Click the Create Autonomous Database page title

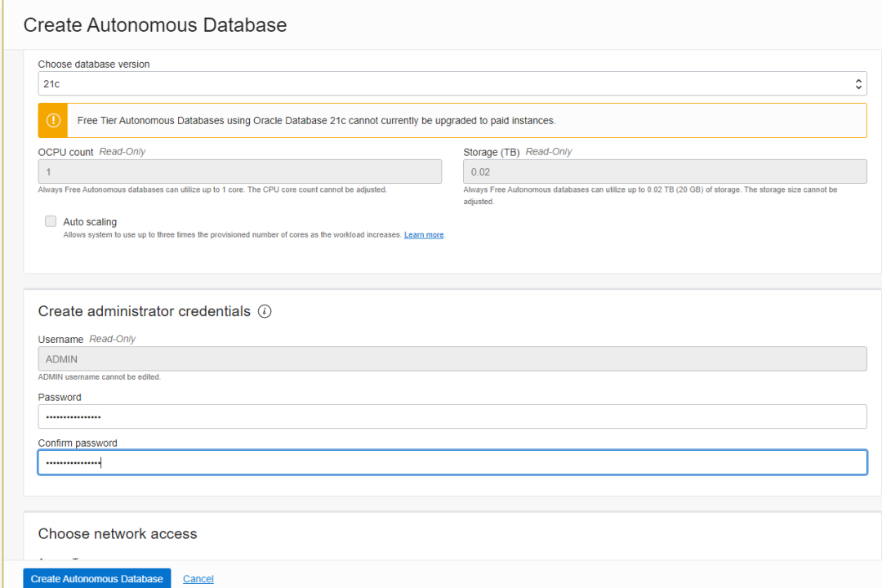pyautogui.click(x=155, y=25)
